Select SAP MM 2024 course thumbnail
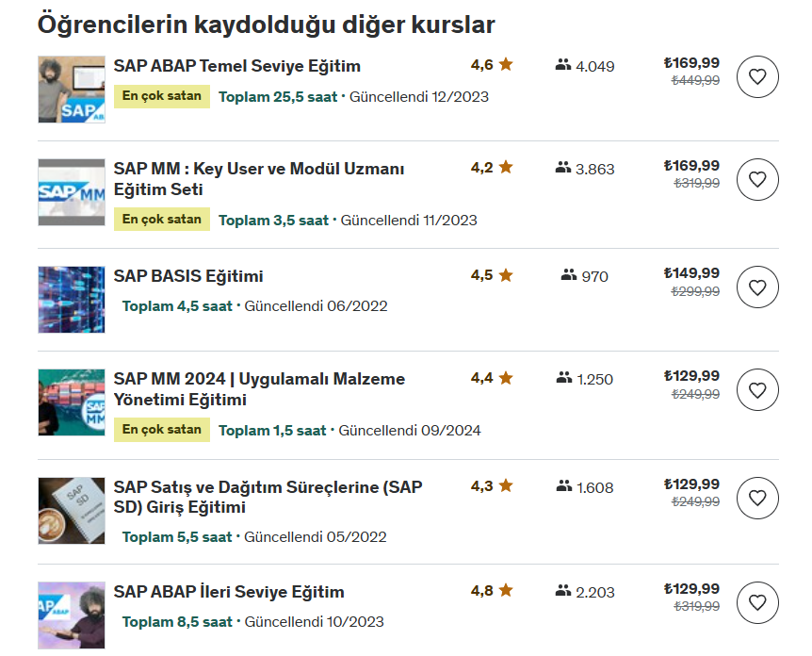This screenshot has height=656, width=812. (x=72, y=402)
